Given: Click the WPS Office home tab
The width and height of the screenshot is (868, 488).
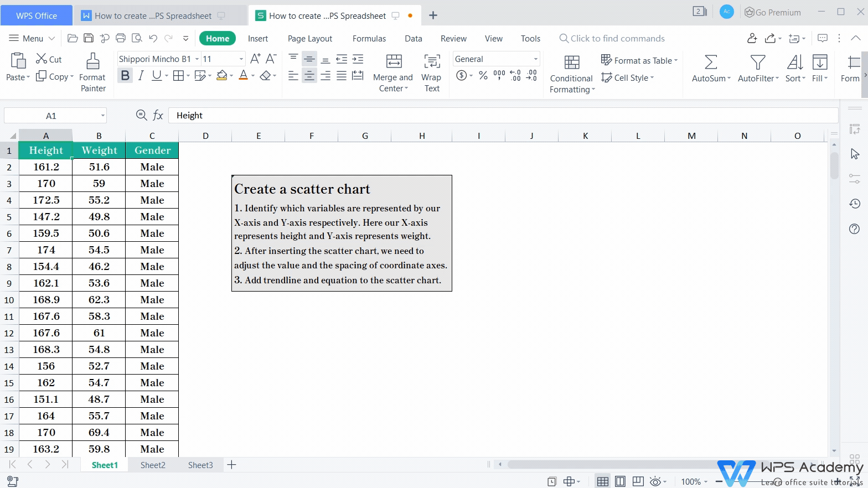Looking at the screenshot, I should (37, 15).
